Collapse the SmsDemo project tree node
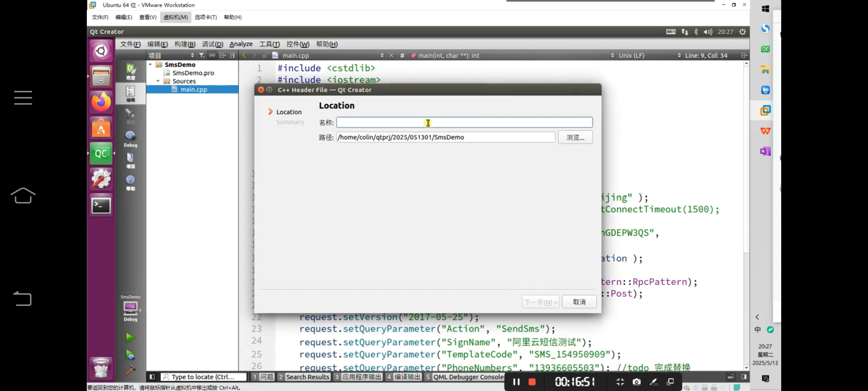 (x=150, y=64)
